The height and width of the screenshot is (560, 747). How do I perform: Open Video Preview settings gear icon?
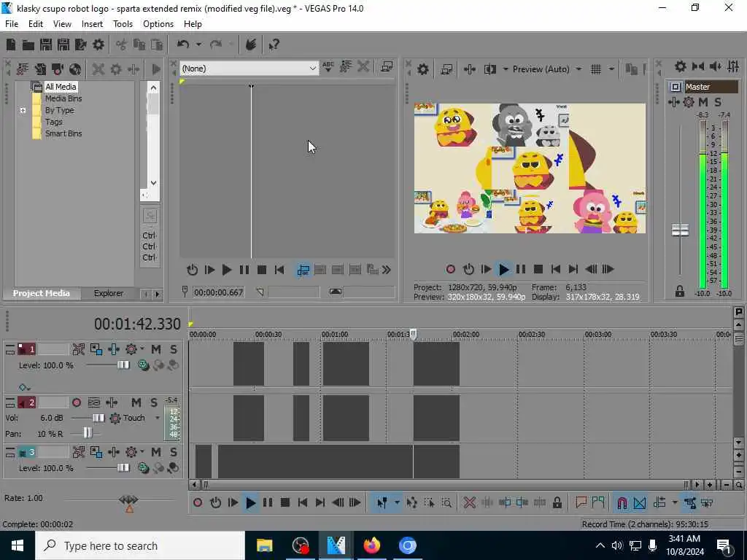[x=422, y=69]
